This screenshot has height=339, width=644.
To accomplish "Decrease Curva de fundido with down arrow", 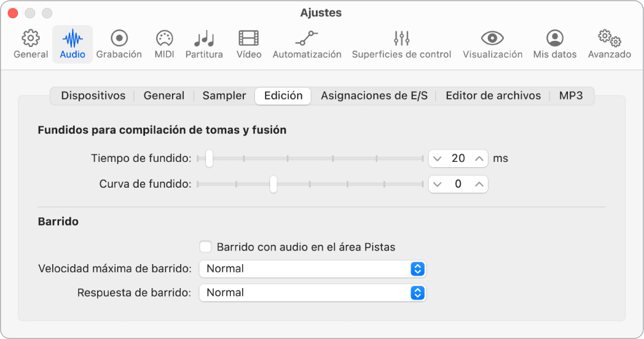I will [x=438, y=184].
